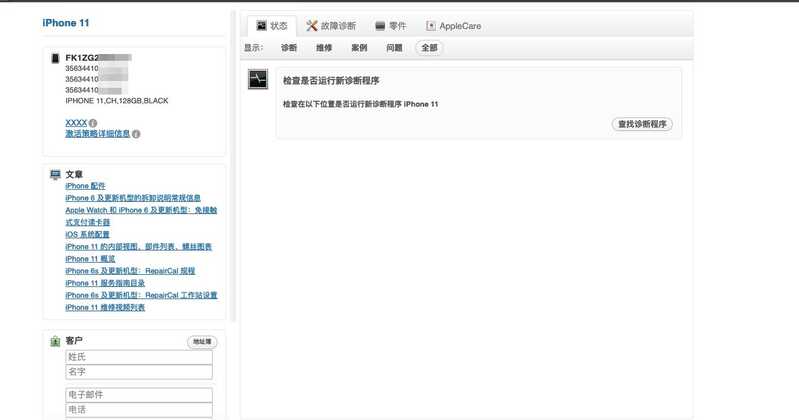The width and height of the screenshot is (799, 420).
Task: Open the iPhone 11 概览 article
Action: pyautogui.click(x=90, y=259)
